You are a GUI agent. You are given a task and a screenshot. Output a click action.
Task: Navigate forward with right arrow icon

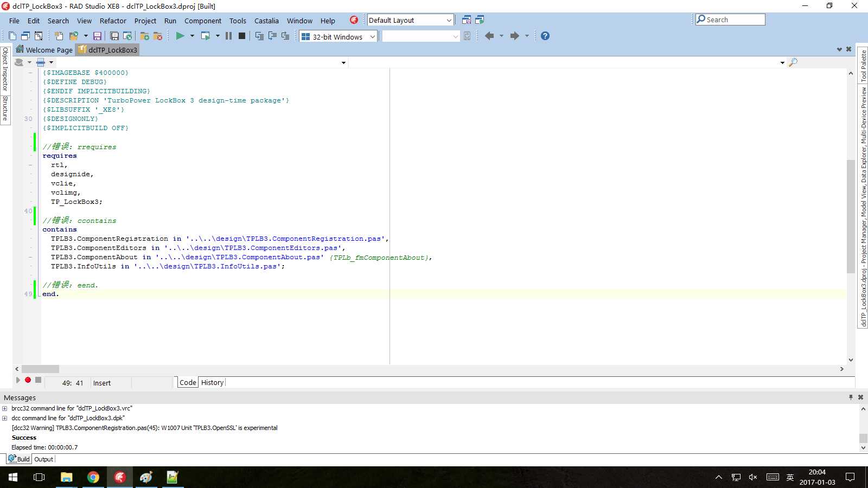(x=515, y=36)
